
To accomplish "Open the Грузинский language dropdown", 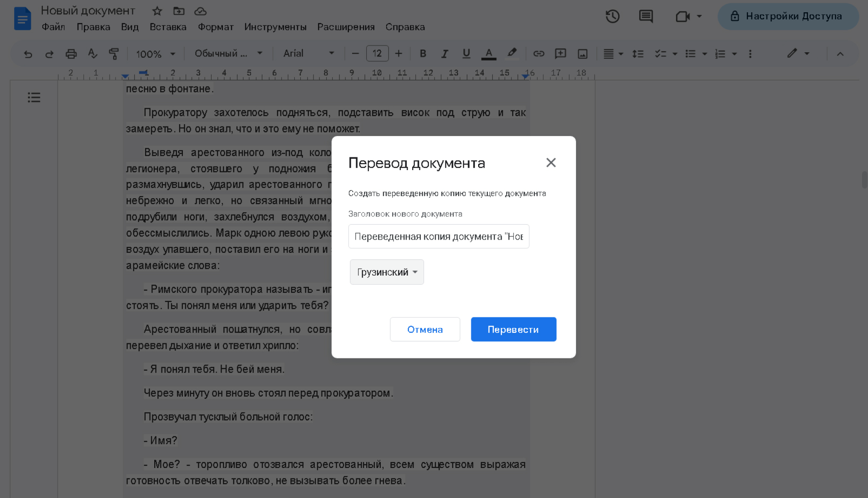I will pyautogui.click(x=387, y=272).
